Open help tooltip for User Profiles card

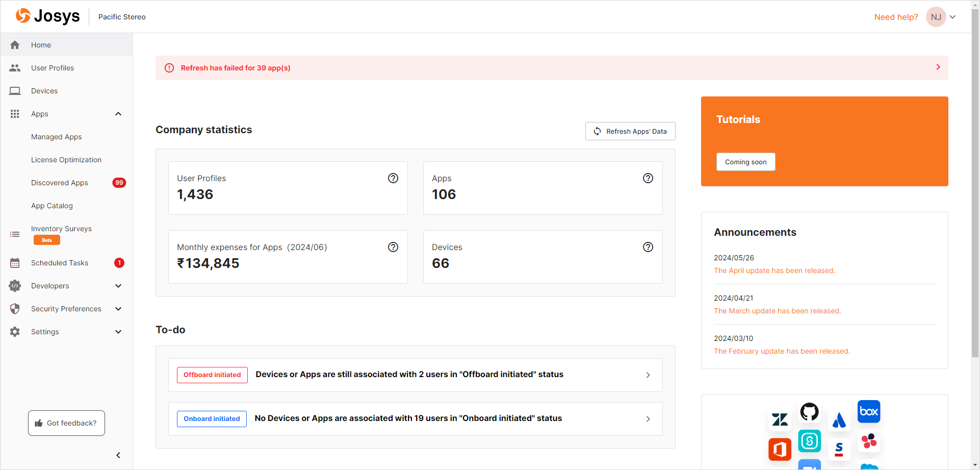point(393,178)
